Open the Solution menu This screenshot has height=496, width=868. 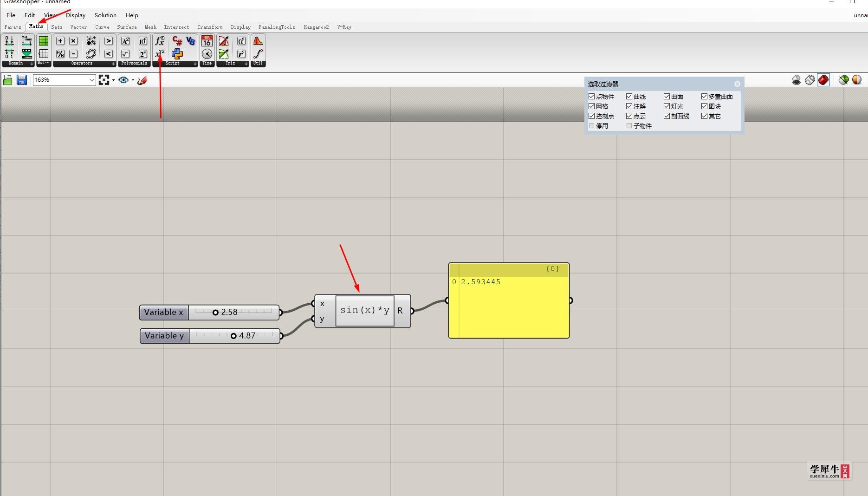click(x=105, y=15)
